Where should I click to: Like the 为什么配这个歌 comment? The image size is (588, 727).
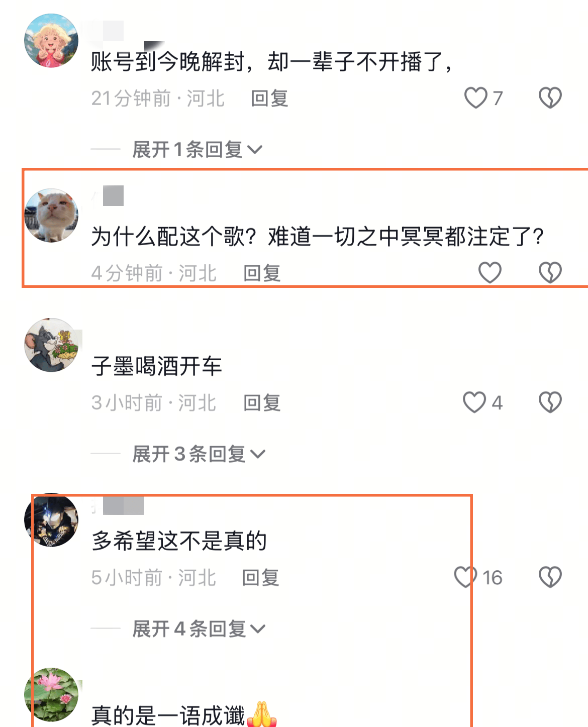click(489, 272)
